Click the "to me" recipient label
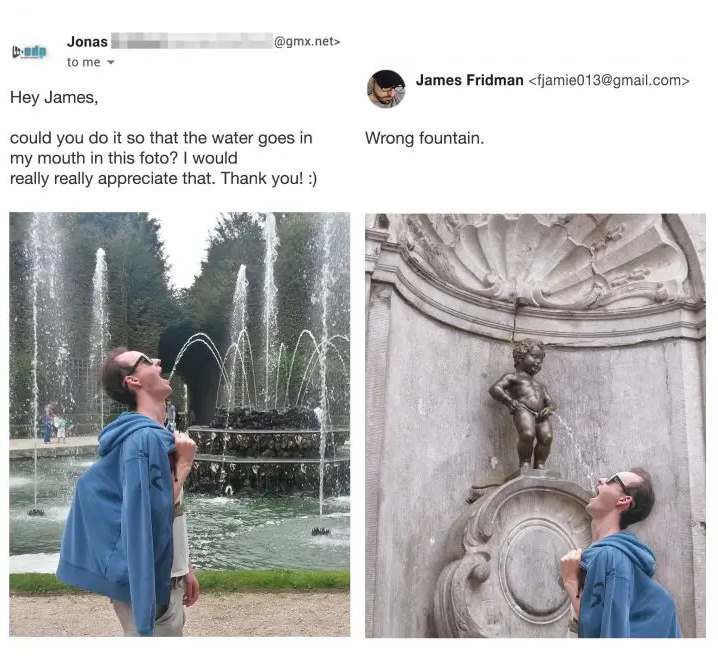Viewport: 718px width, 665px height. tap(83, 62)
